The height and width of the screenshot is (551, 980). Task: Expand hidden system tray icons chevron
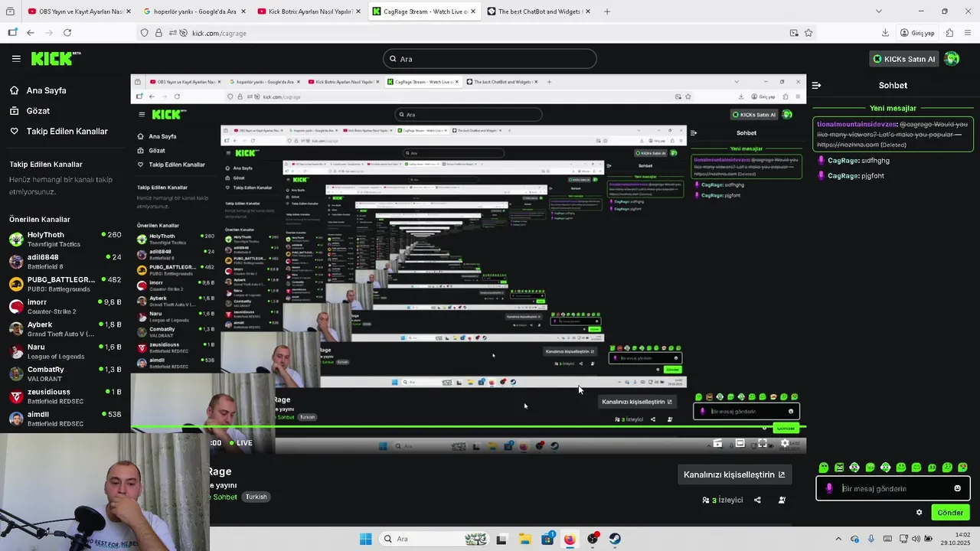coord(839,539)
